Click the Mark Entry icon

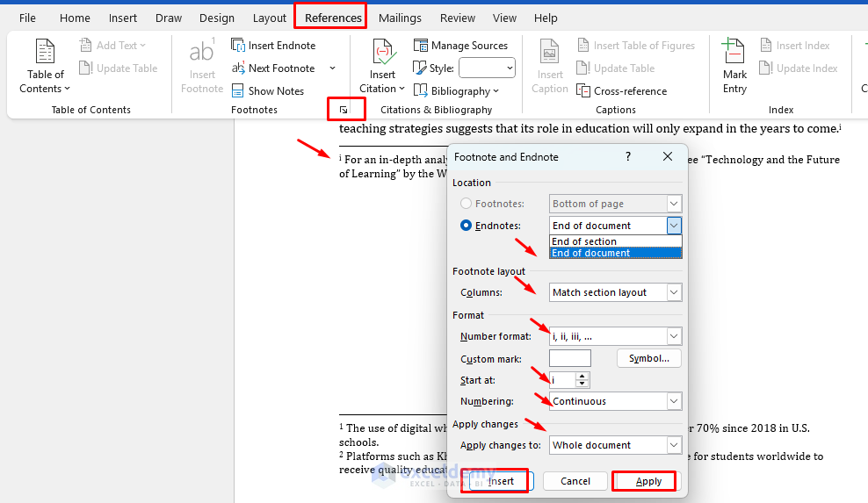click(734, 53)
